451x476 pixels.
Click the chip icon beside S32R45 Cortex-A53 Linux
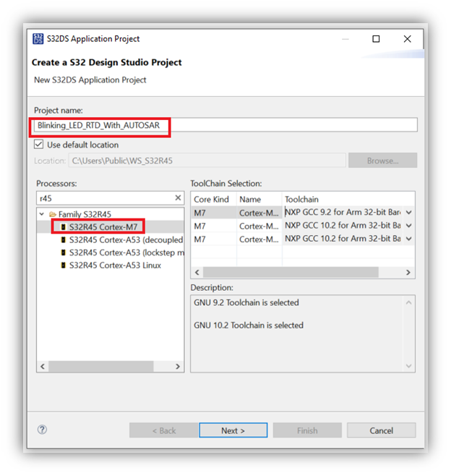[64, 265]
